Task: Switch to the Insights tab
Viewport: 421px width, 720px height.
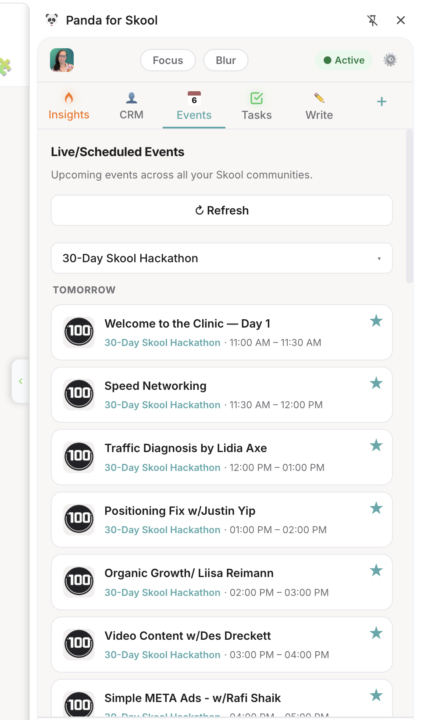Action: pyautogui.click(x=69, y=106)
